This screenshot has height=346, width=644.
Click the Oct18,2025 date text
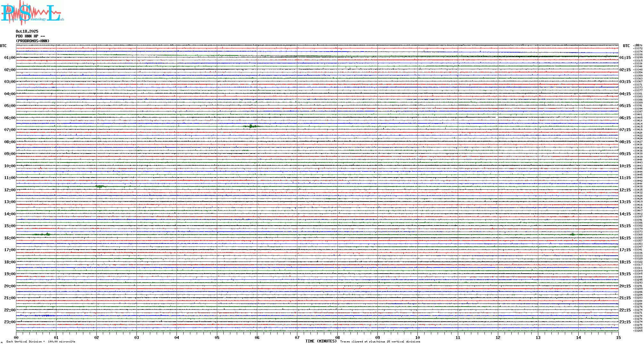click(27, 31)
